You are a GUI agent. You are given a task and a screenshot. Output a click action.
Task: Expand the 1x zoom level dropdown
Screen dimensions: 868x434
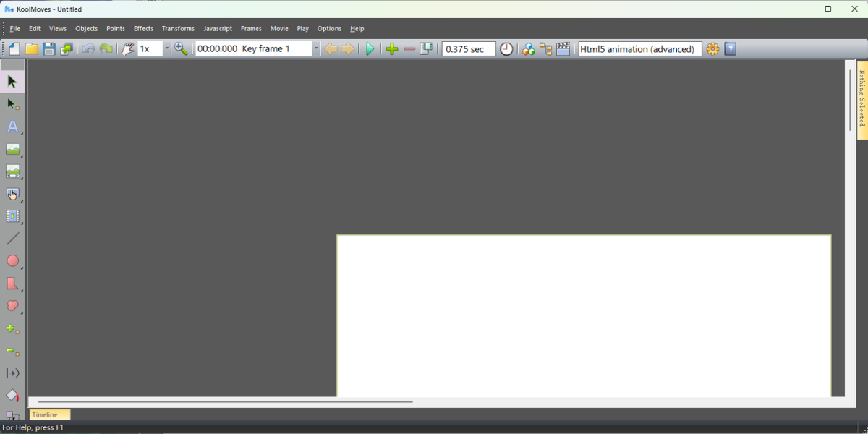[x=166, y=49]
